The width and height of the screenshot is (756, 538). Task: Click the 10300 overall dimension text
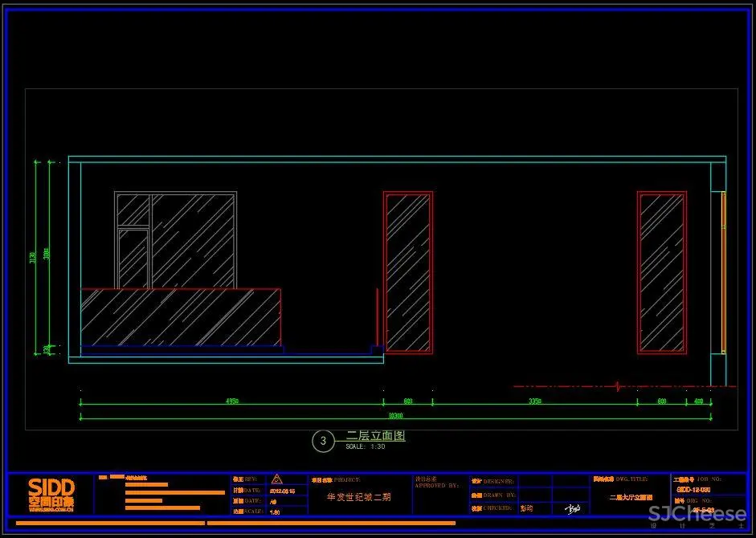(395, 415)
